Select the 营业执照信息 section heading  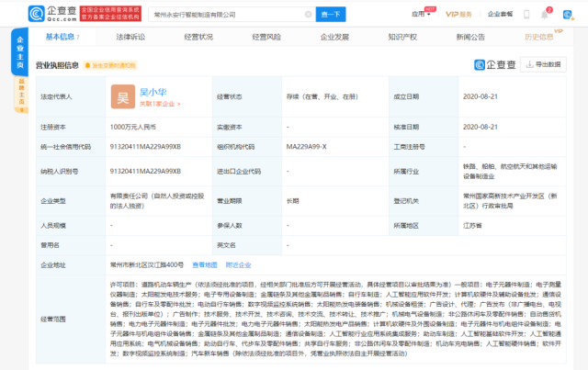(x=57, y=65)
